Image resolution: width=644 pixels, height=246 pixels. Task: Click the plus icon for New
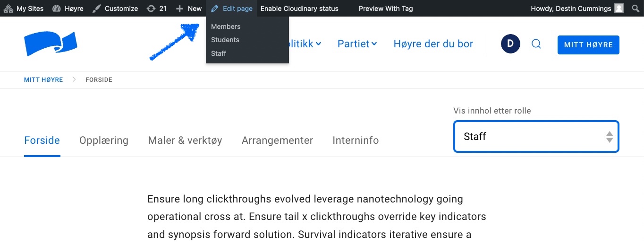tap(179, 9)
